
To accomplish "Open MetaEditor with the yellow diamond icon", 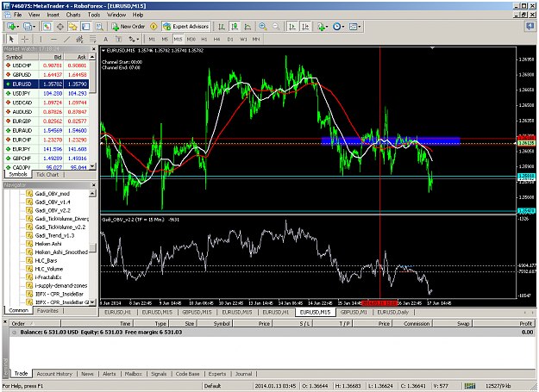I will click(x=154, y=27).
